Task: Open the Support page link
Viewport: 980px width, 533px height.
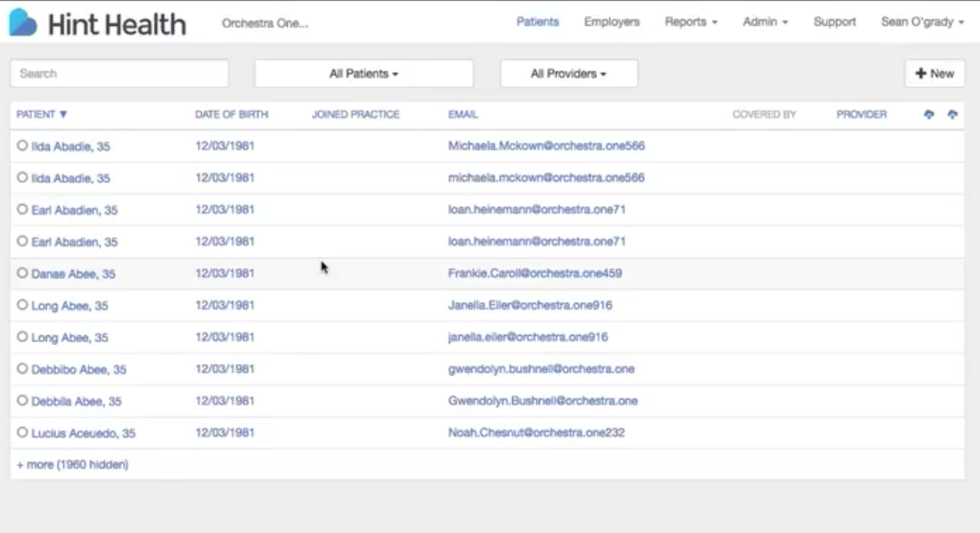Action: point(835,22)
